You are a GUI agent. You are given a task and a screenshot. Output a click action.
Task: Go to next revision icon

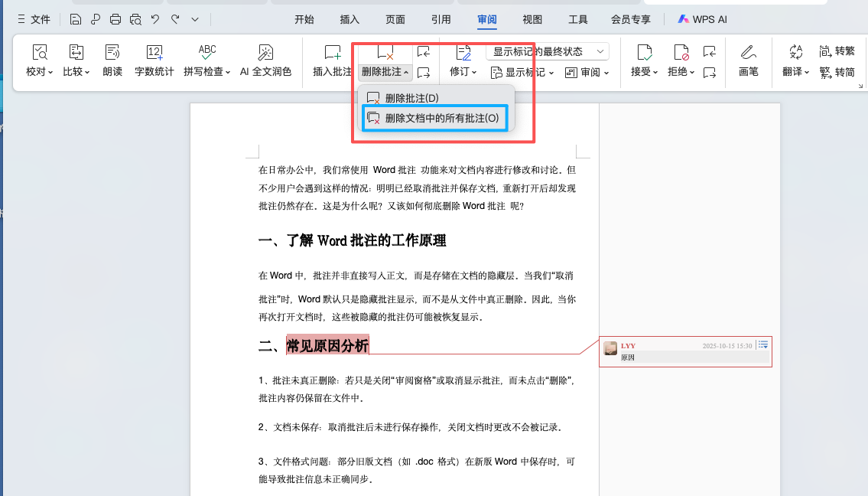point(710,72)
